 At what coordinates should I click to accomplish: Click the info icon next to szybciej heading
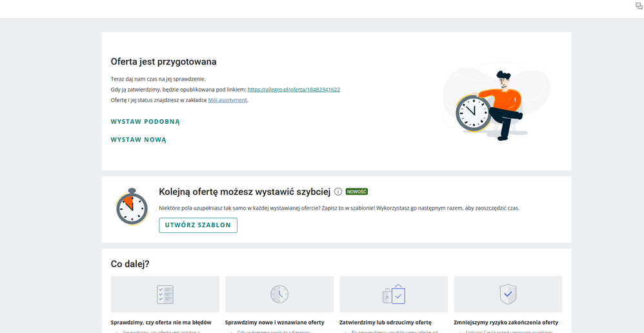click(338, 192)
